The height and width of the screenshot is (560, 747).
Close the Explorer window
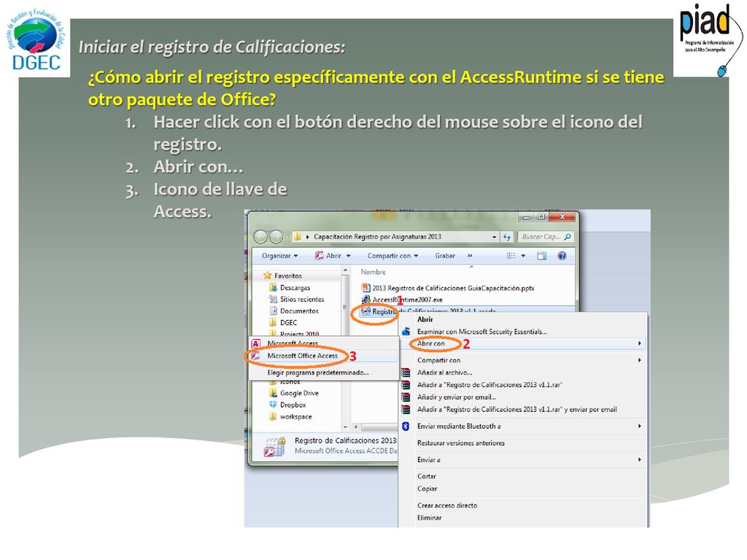[x=562, y=217]
